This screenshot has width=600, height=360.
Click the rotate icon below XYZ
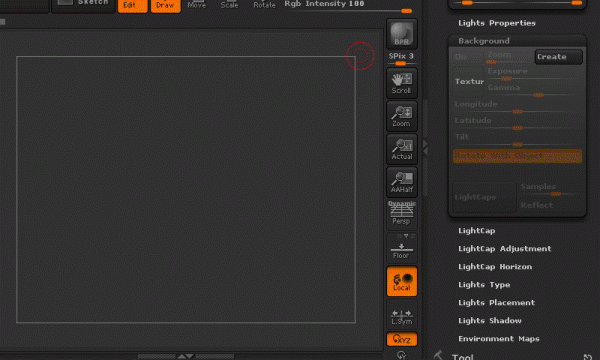pos(401,355)
